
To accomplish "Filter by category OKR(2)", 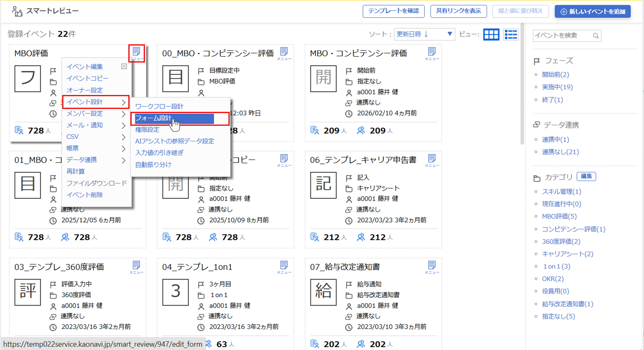I will 553,279.
